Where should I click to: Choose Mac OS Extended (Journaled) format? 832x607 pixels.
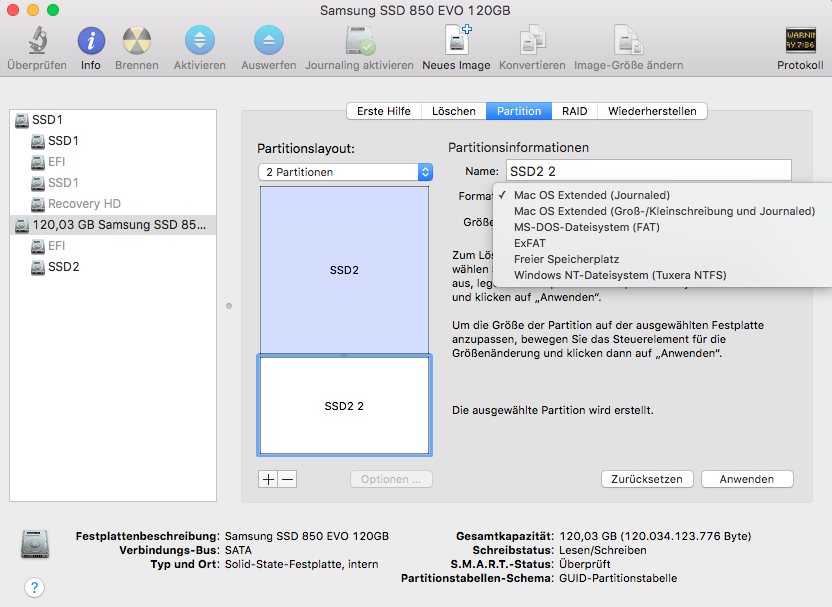[662, 195]
